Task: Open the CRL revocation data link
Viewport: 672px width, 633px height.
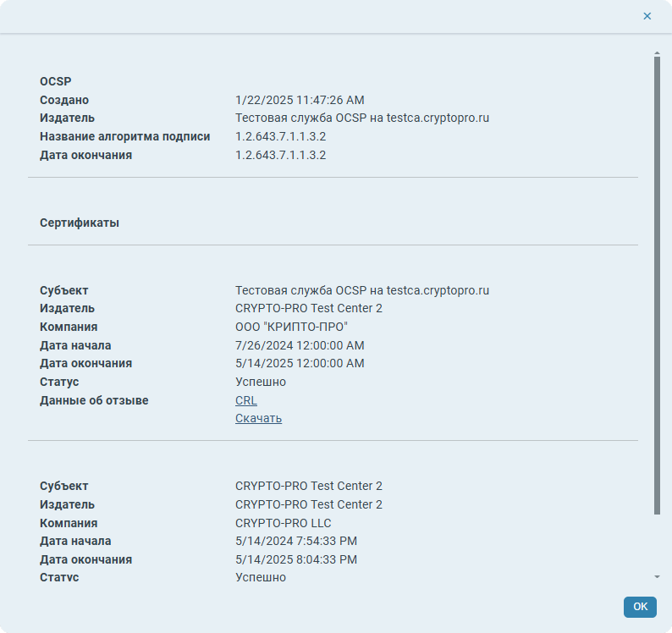Action: coord(245,400)
